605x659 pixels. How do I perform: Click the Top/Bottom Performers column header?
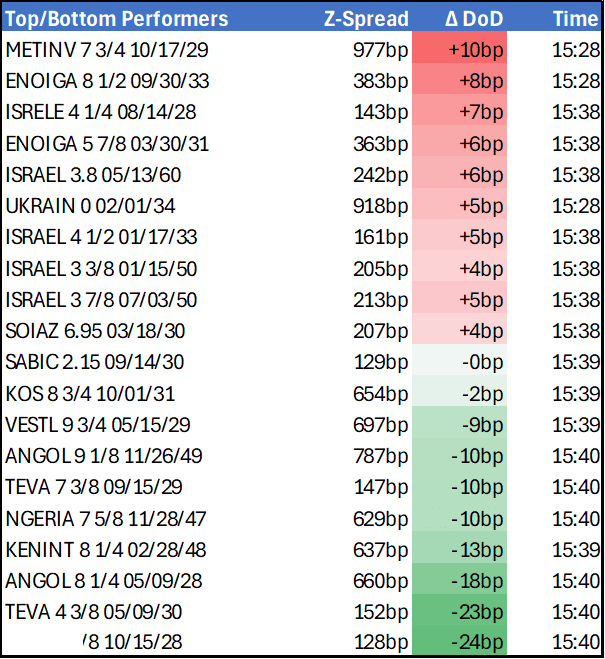[x=117, y=19]
